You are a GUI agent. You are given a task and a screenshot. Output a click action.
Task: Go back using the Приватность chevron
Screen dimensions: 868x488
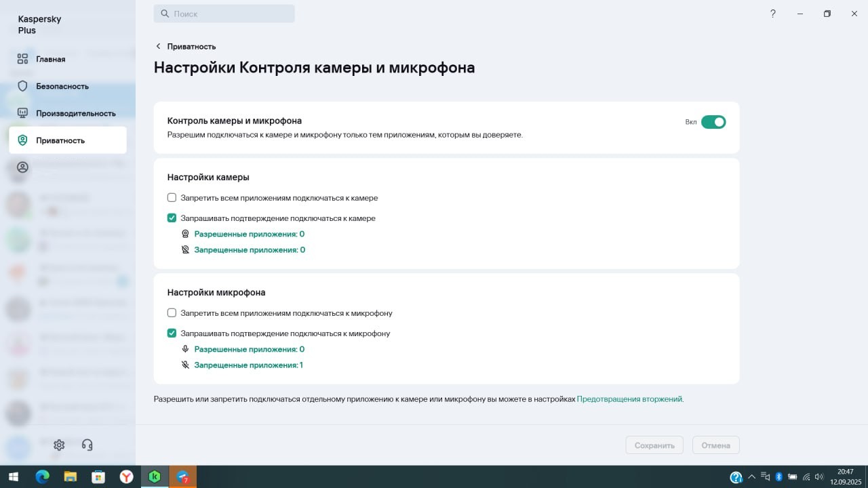point(159,47)
